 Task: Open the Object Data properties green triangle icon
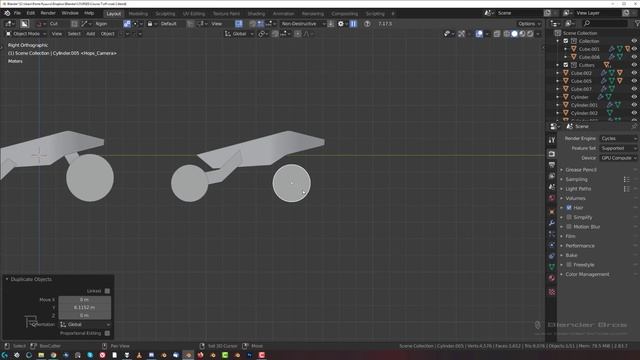pos(552,267)
